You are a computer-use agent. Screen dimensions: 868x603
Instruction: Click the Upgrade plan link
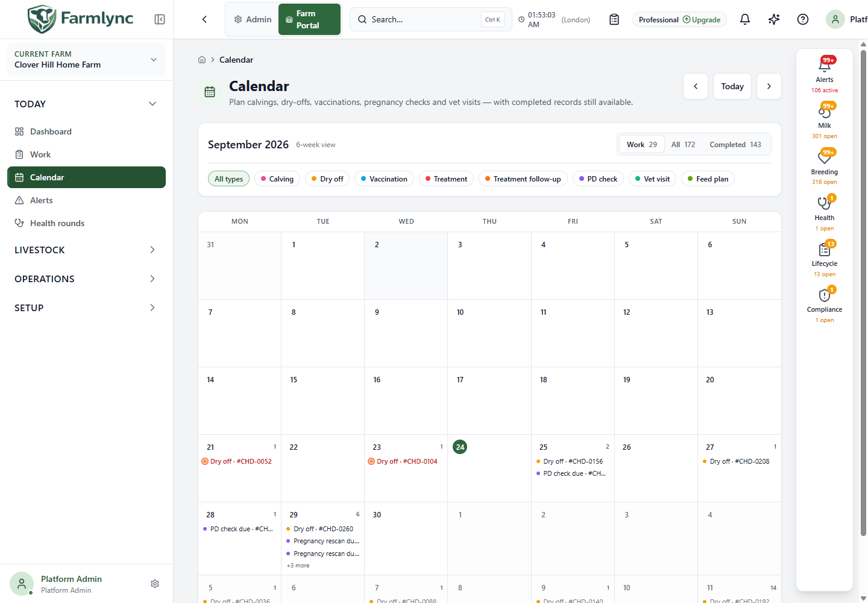pyautogui.click(x=702, y=19)
